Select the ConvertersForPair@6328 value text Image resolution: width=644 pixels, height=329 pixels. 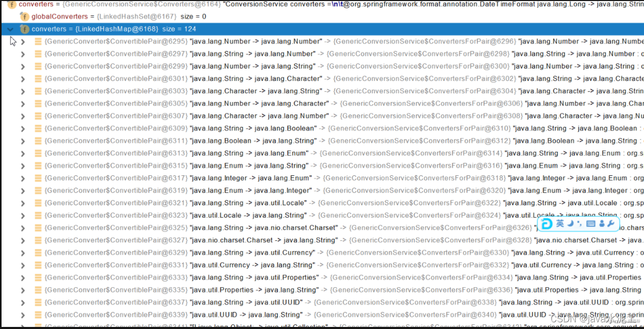point(441,240)
